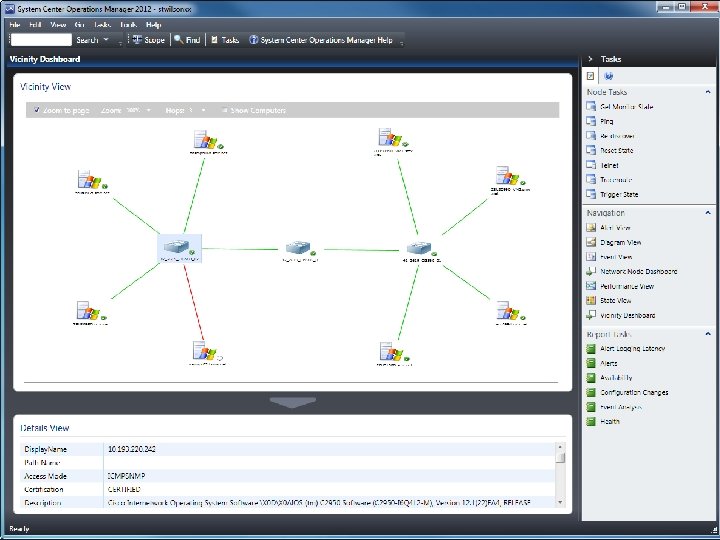The image size is (720, 540).
Task: Click Details View scrollbar down arrow
Action: tap(560, 502)
